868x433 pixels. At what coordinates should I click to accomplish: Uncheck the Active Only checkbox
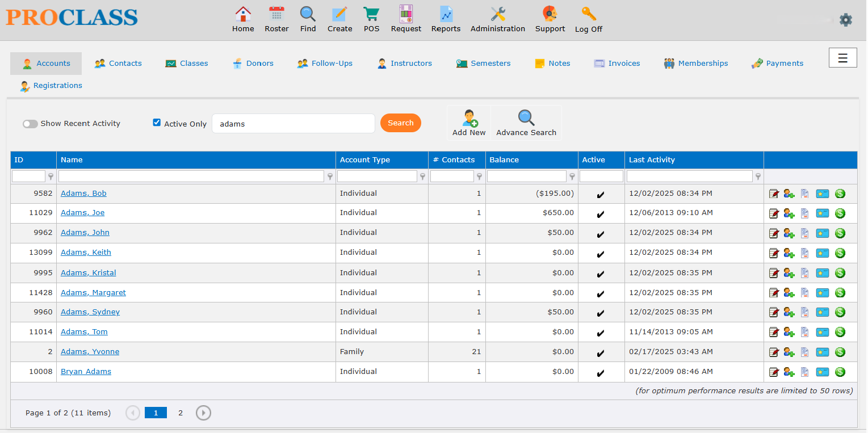click(x=156, y=123)
